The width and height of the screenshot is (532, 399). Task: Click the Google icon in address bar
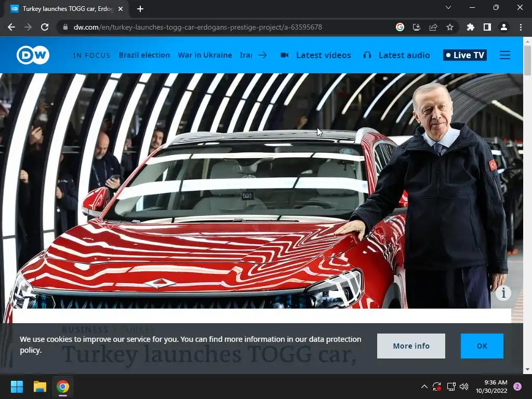point(400,27)
